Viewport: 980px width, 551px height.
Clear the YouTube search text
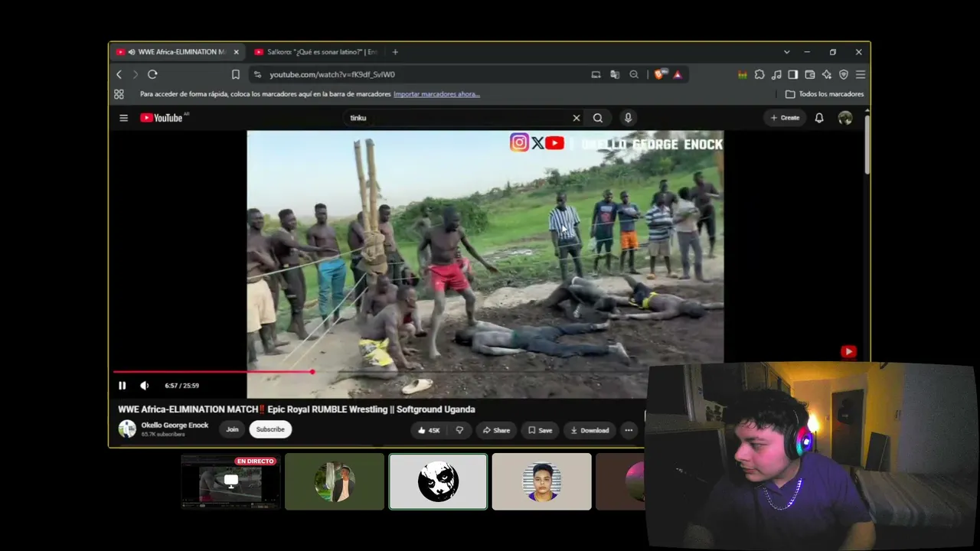pyautogui.click(x=577, y=118)
